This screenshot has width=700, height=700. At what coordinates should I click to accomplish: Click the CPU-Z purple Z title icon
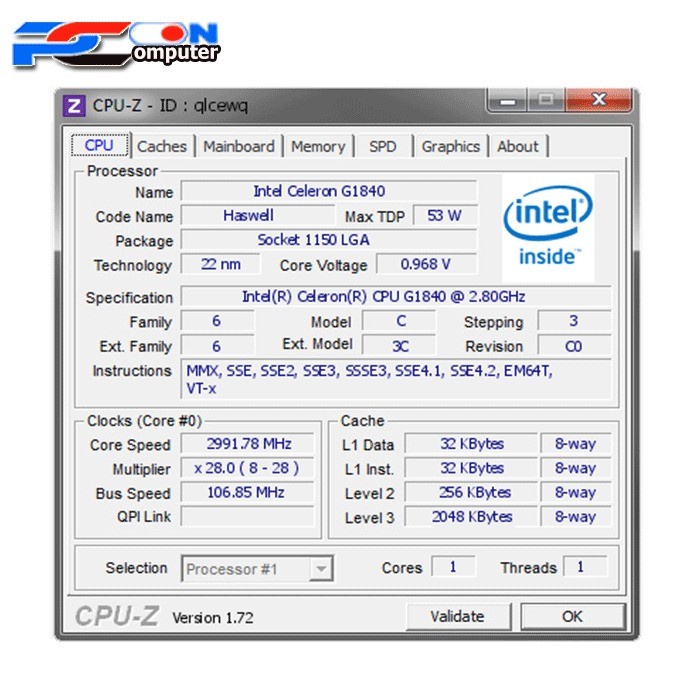pos(74,106)
